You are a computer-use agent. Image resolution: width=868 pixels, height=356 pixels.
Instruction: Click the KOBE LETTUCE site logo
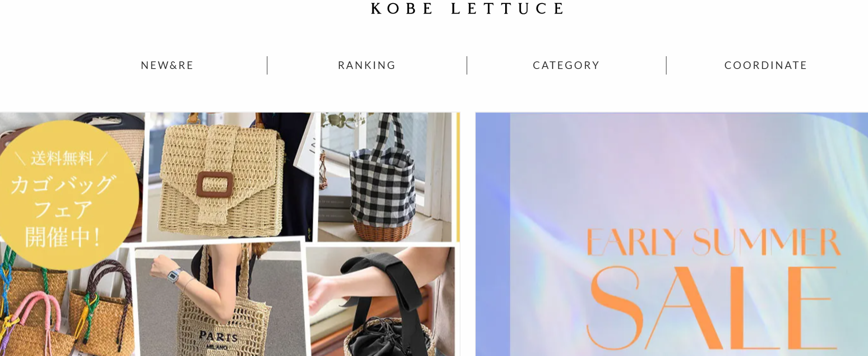[x=467, y=8]
